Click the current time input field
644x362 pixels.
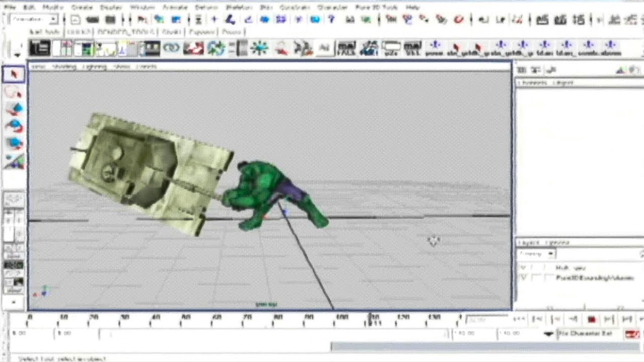tap(488, 319)
